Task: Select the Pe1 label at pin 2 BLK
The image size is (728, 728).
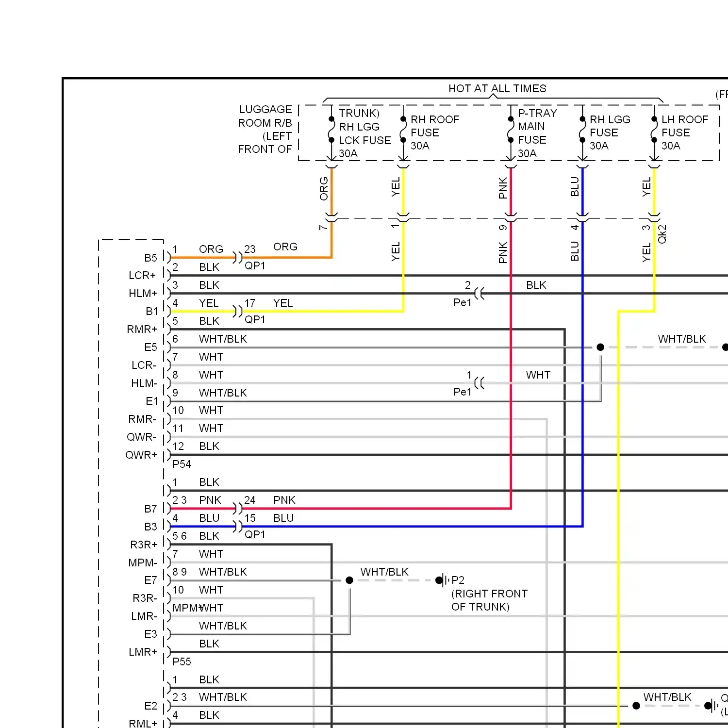Action: (462, 303)
